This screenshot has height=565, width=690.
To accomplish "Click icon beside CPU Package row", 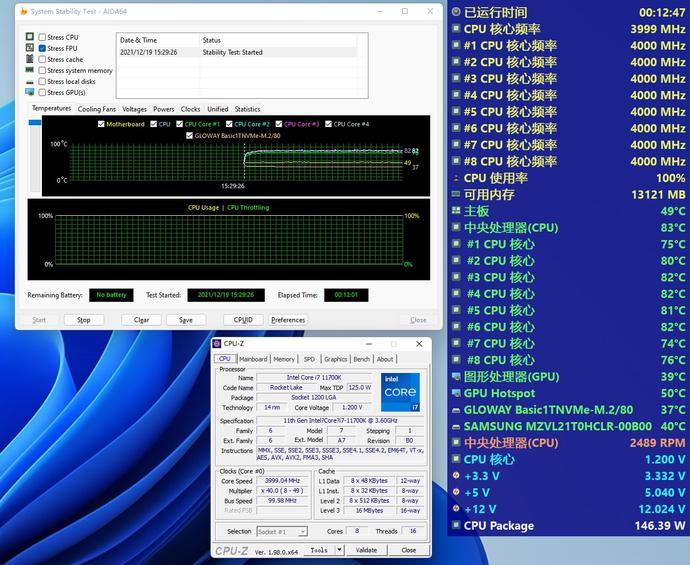I will click(x=456, y=525).
